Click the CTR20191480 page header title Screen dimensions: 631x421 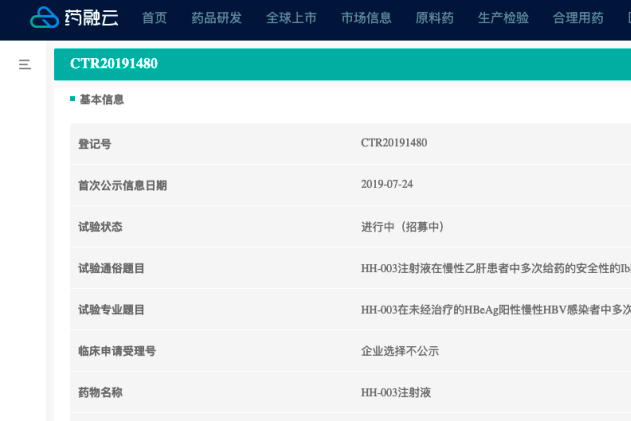(x=114, y=64)
